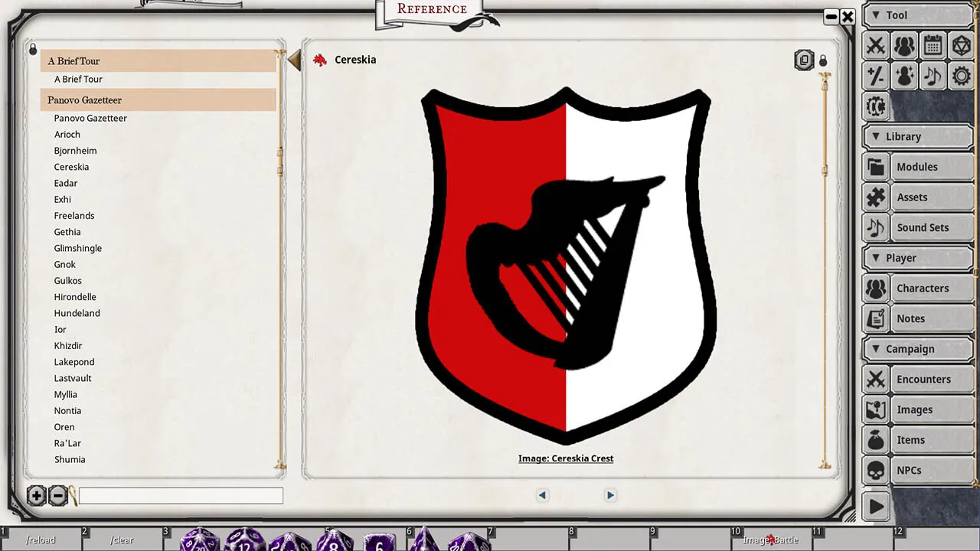Open the Combat Tracker crossed-swords tool
Image resolution: width=980 pixels, height=551 pixels.
pyautogui.click(x=876, y=45)
